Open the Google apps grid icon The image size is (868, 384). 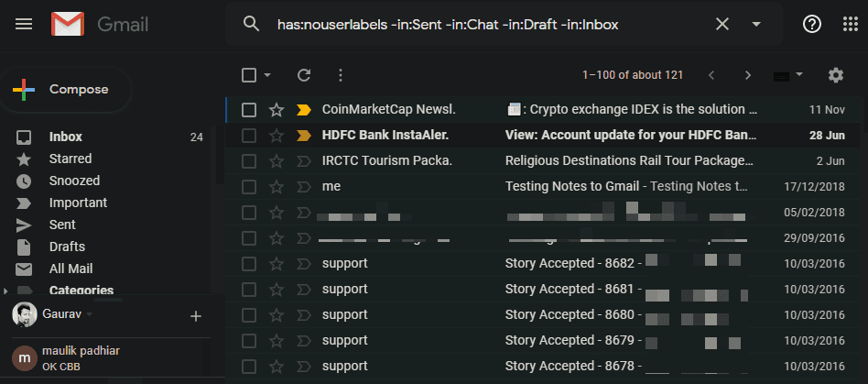pos(849,24)
